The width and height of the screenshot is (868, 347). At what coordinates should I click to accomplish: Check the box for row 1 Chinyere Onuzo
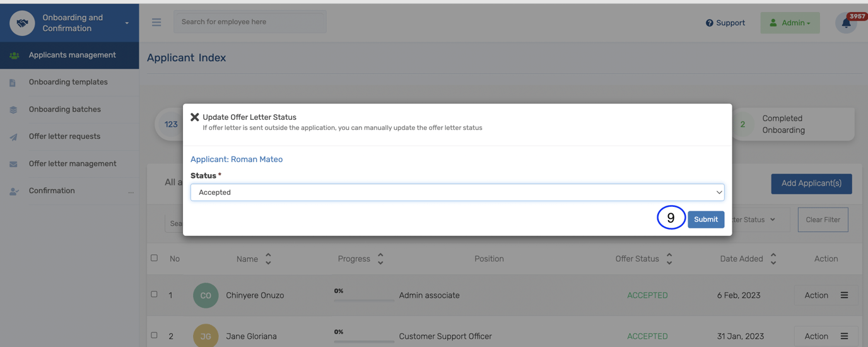154,294
